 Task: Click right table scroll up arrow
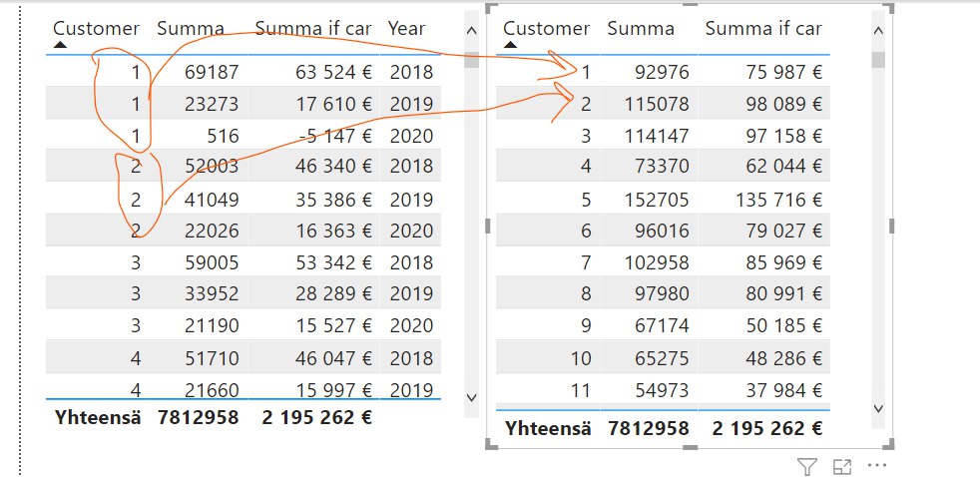(878, 31)
